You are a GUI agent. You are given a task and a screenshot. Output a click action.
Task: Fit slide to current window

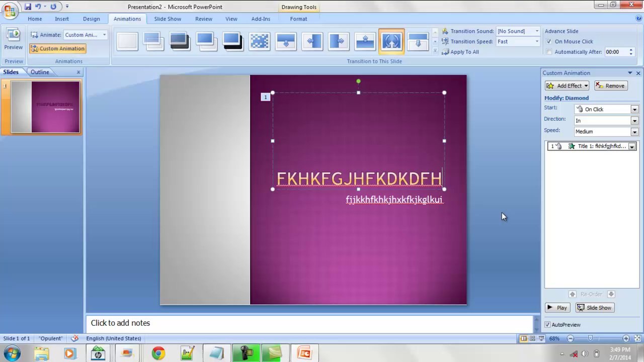(636, 339)
